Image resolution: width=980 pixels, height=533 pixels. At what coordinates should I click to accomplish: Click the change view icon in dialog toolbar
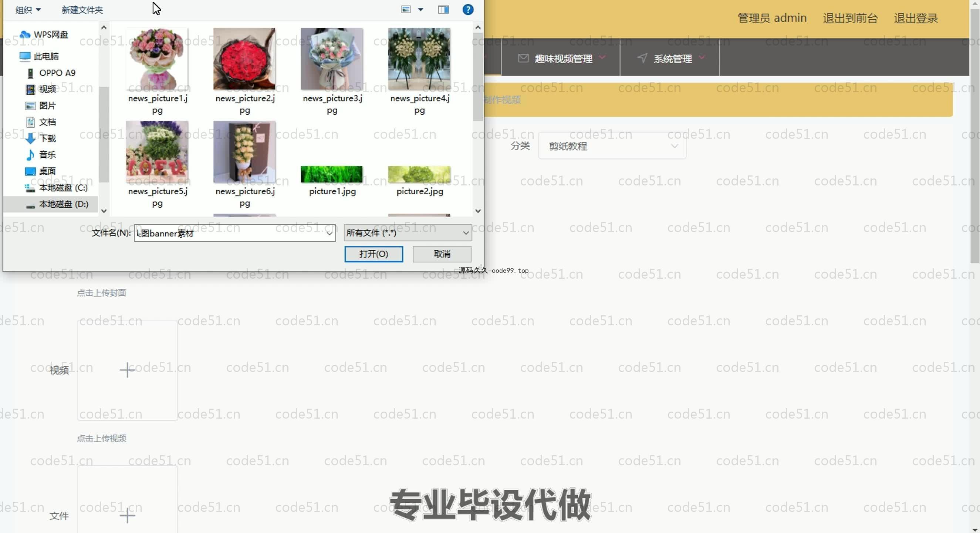tap(406, 10)
